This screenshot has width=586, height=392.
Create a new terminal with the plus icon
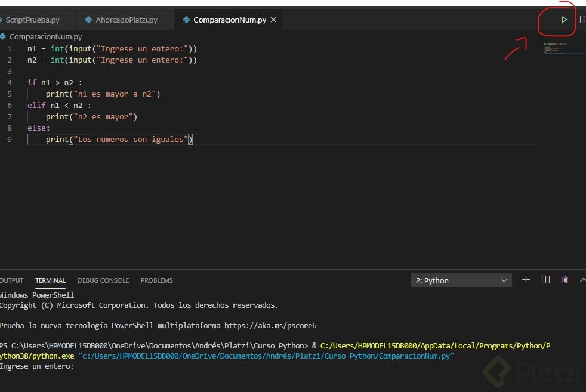[526, 279]
